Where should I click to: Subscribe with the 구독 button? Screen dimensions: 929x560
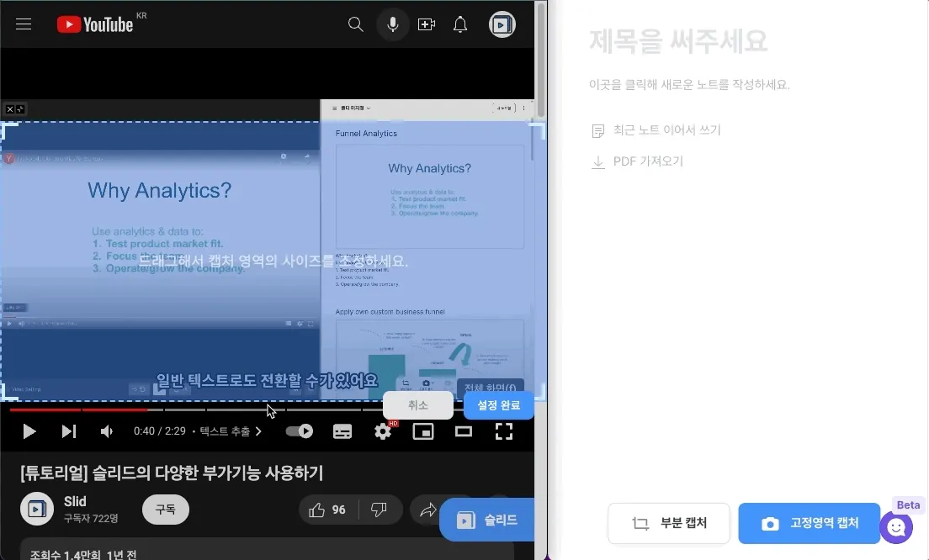[x=165, y=510]
